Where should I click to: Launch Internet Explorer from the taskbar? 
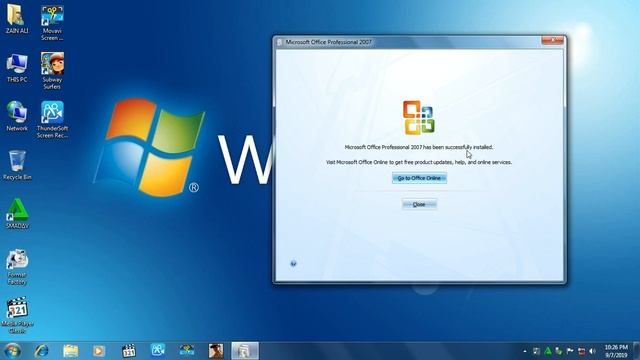[41, 351]
